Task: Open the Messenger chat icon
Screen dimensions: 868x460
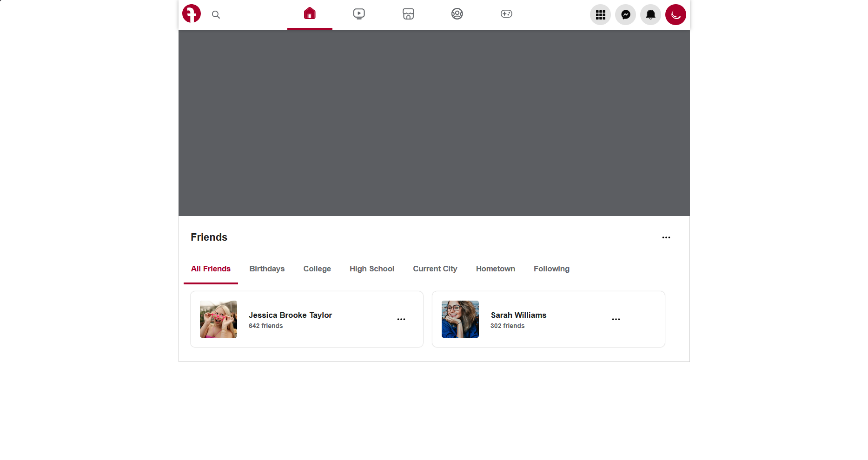Action: point(625,15)
